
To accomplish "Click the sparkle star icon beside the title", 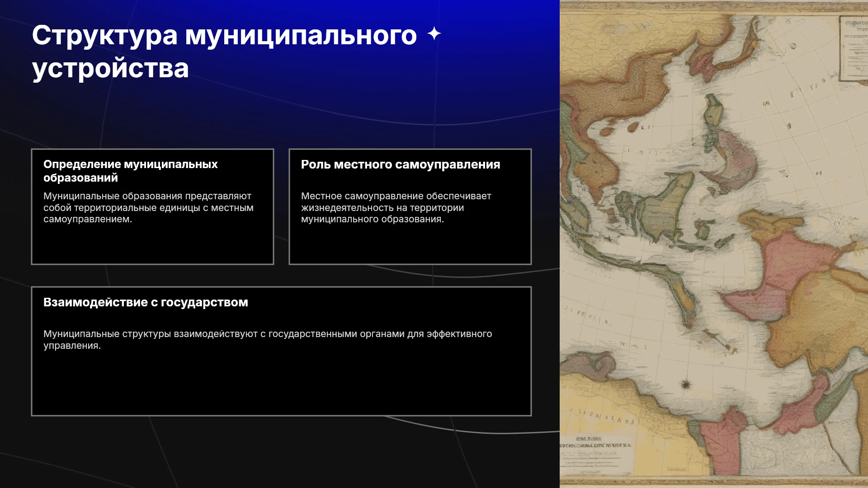I will click(434, 34).
